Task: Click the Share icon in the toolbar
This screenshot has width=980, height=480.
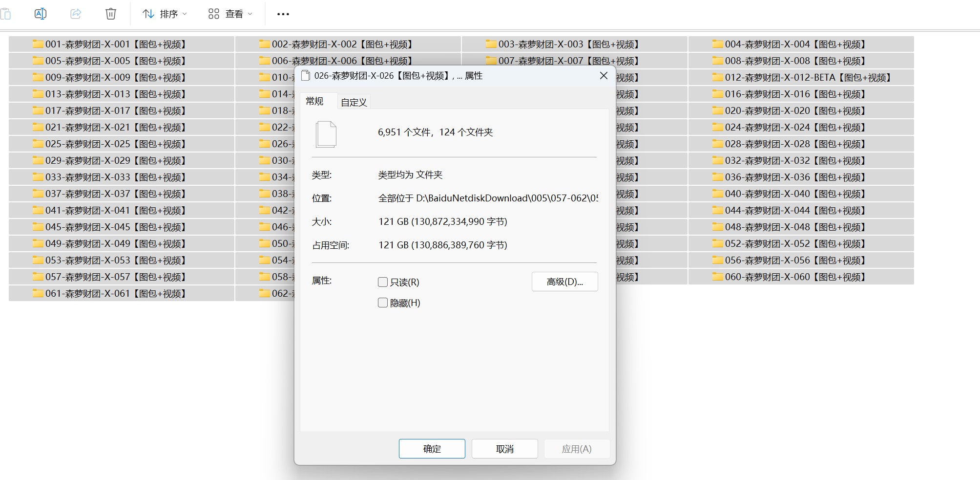Action: click(76, 14)
